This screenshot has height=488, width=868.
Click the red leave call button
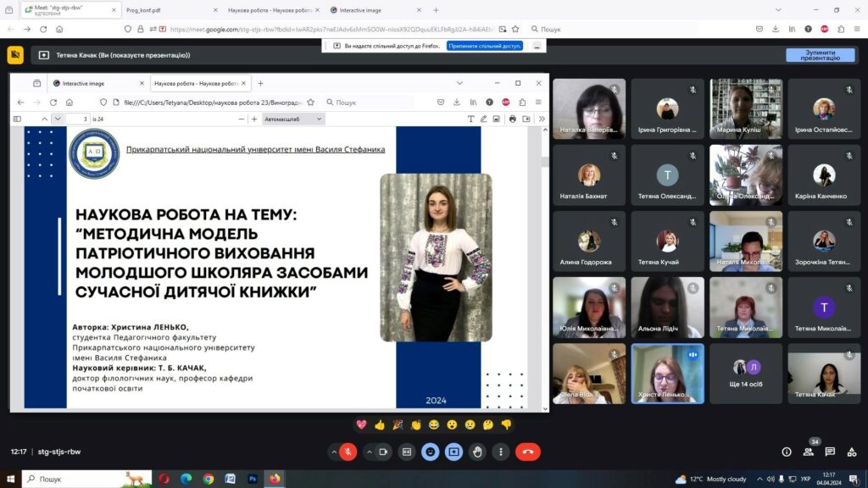(527, 452)
